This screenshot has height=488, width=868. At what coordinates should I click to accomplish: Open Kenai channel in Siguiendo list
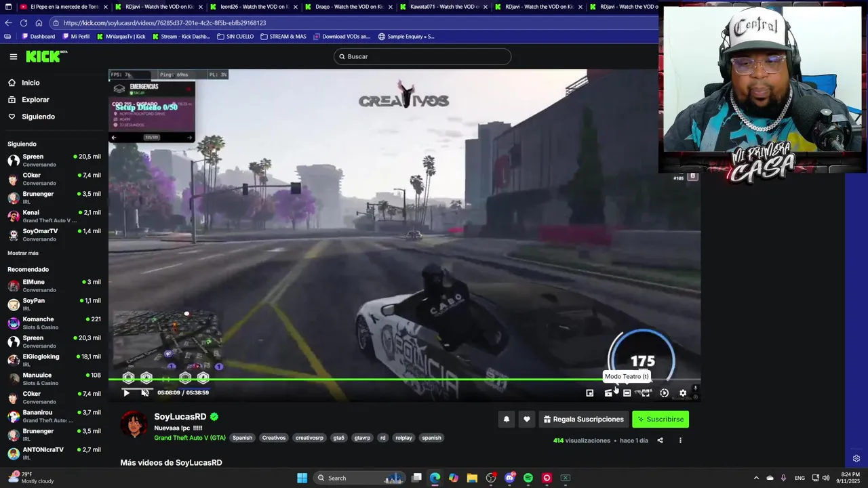click(x=54, y=216)
